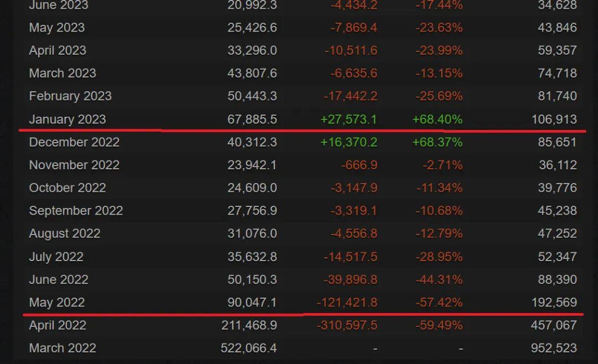This screenshot has height=364, width=598.
Task: Click the loss value -10,511.6
Action: (x=351, y=51)
